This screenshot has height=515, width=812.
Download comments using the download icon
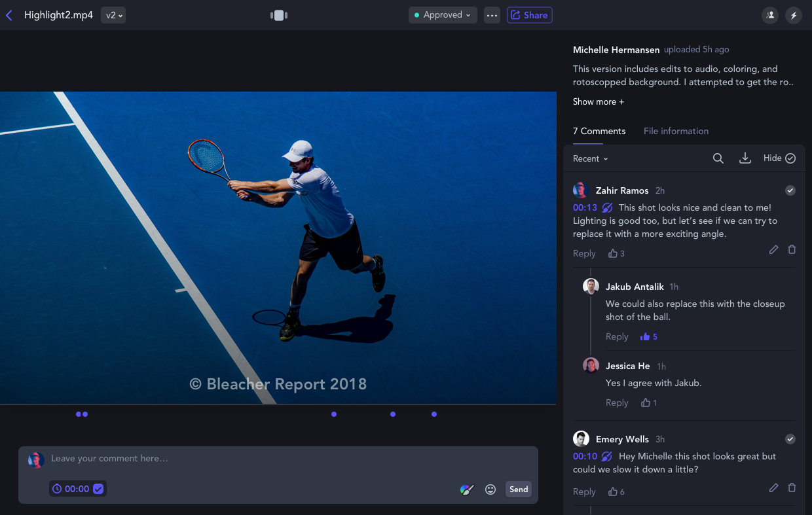(745, 158)
